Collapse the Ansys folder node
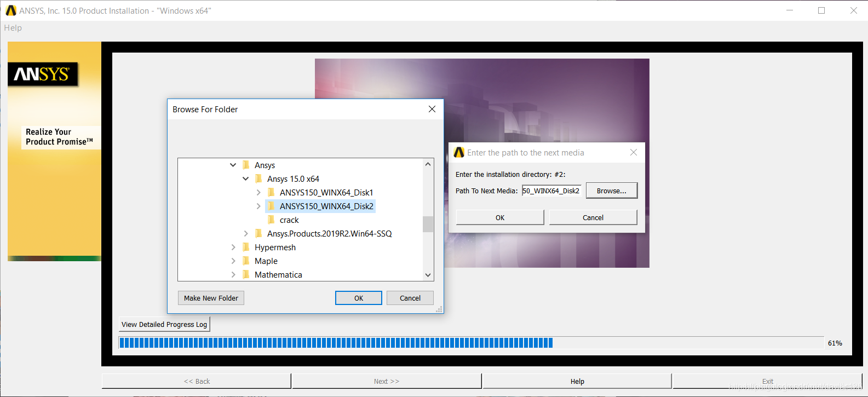 tap(233, 165)
